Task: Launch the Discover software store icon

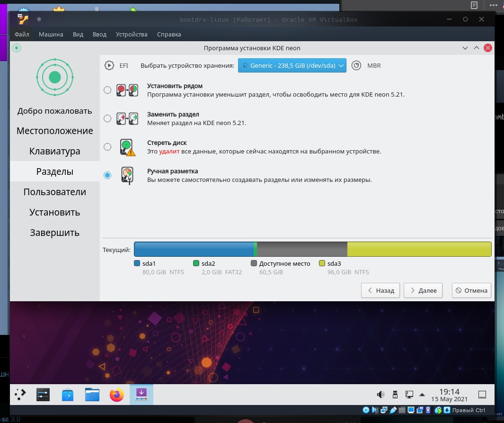Action: click(x=68, y=395)
